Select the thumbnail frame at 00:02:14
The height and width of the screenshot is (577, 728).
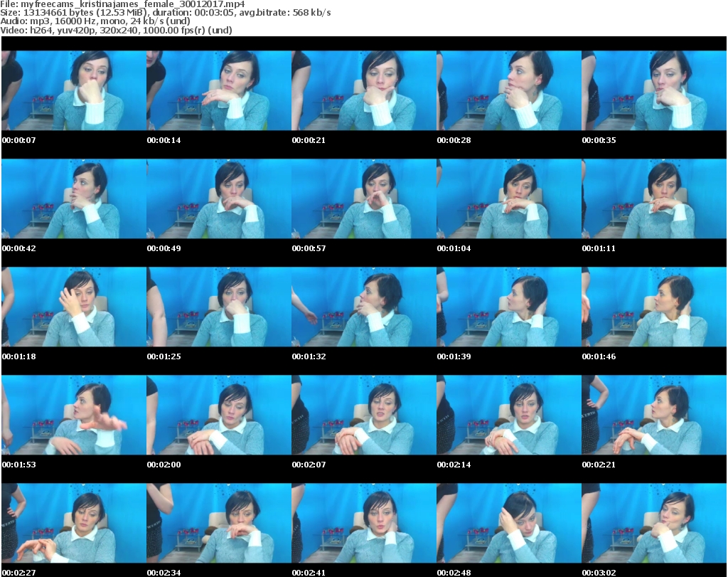(x=509, y=415)
